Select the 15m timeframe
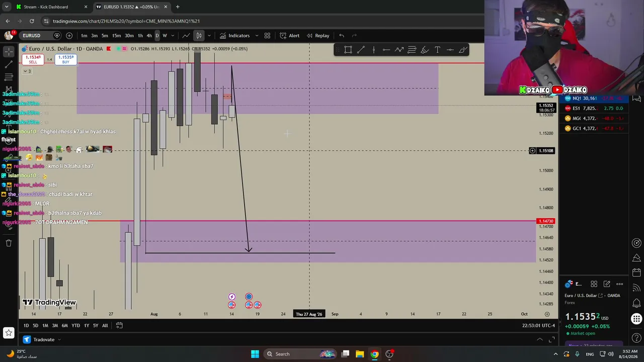 [x=116, y=36]
